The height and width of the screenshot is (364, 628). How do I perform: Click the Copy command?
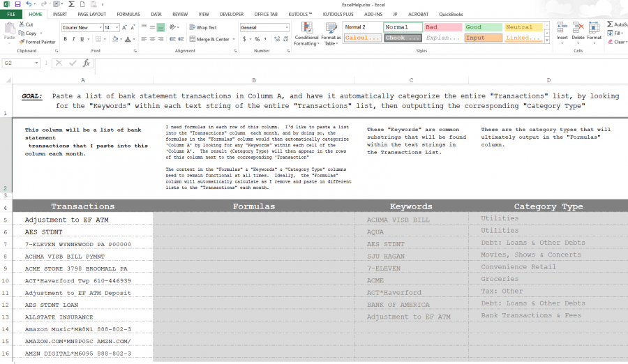[x=27, y=33]
